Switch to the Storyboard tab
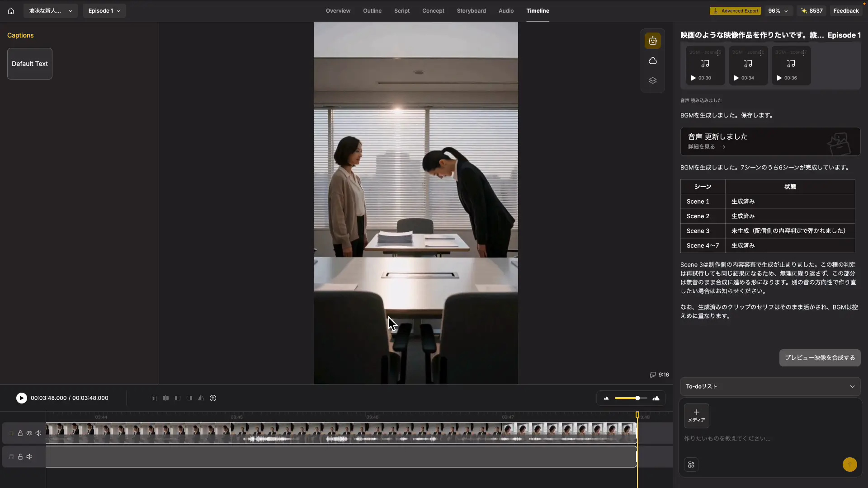Screen dimensions: 868x488 471,11
